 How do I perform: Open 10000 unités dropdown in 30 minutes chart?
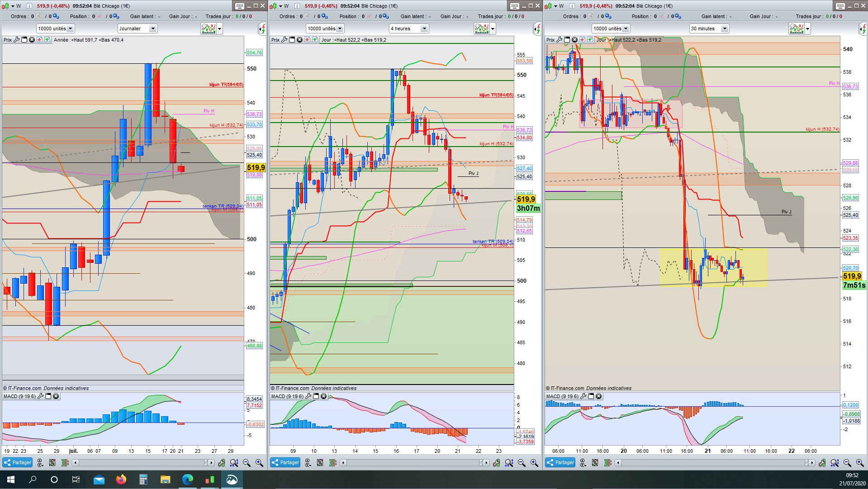(x=611, y=28)
